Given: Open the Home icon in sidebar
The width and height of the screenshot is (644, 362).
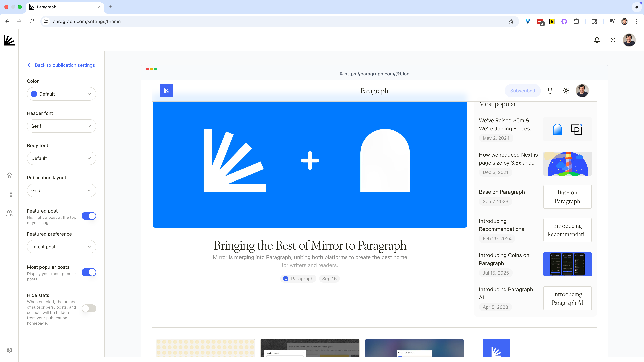Looking at the screenshot, I should [9, 176].
